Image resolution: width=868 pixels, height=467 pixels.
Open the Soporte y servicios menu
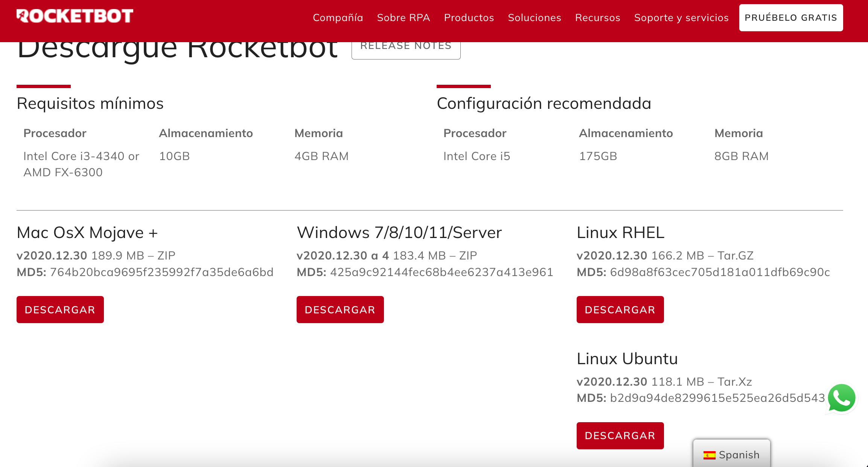(681, 18)
